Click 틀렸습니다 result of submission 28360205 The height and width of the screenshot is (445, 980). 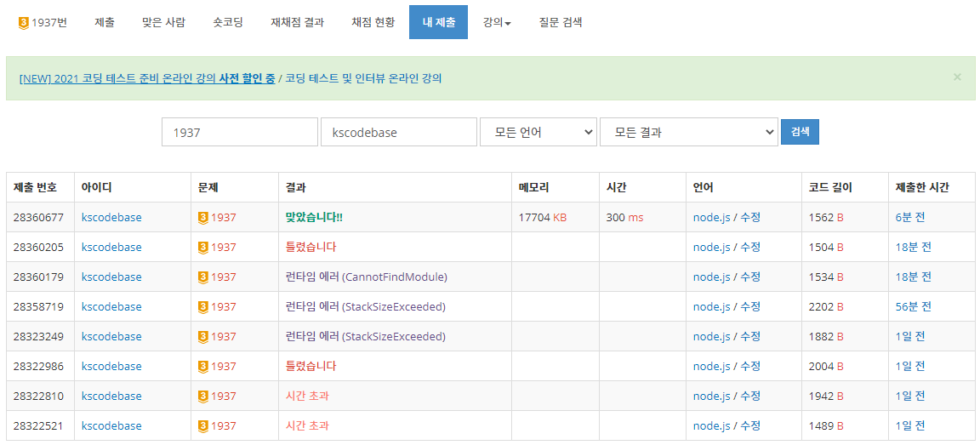point(311,247)
